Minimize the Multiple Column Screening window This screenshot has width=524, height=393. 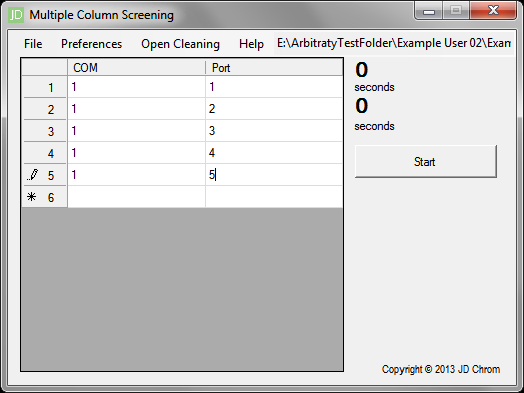pos(429,11)
